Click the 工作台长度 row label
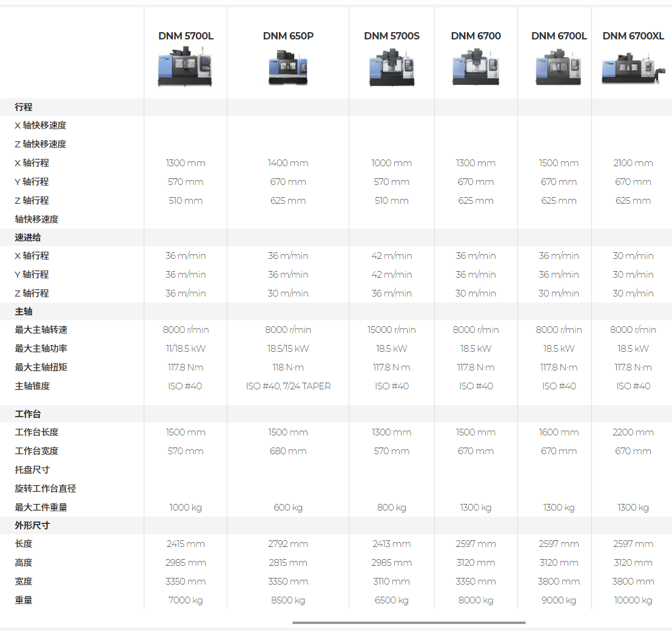 click(x=36, y=432)
